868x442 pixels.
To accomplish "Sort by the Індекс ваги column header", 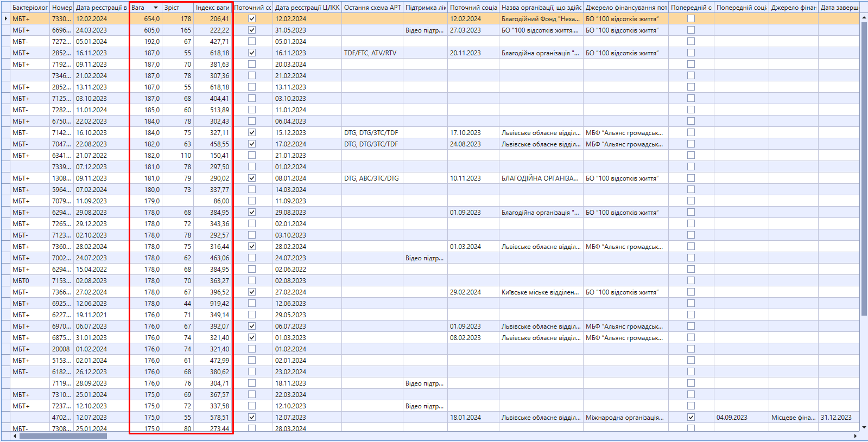I will tap(212, 8).
